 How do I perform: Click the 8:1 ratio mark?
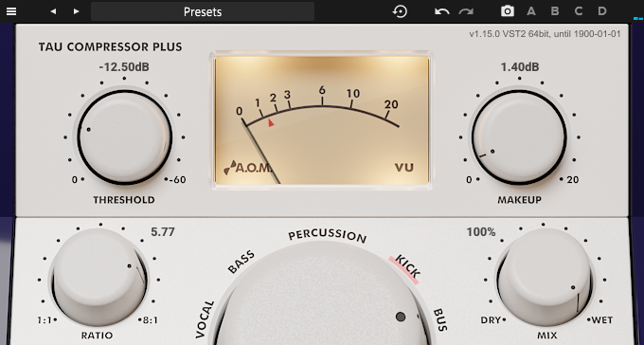point(150,320)
